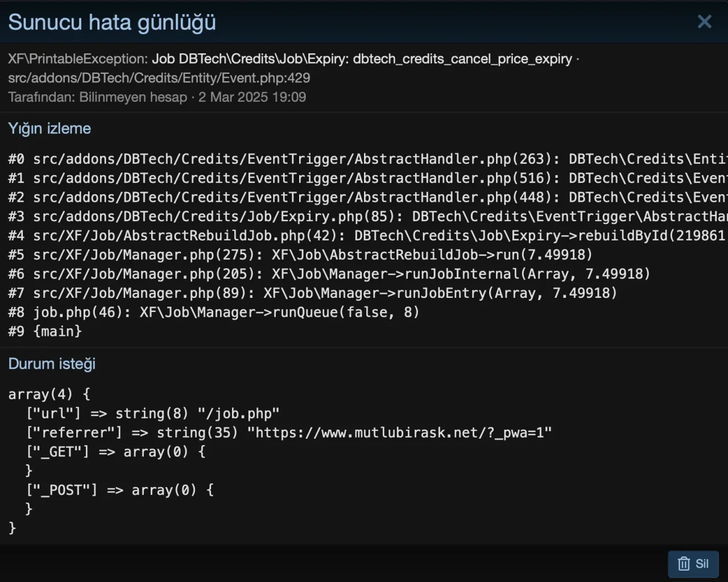Click the Durum isteği heading
Screen dimensions: 728x582
pos(52,364)
